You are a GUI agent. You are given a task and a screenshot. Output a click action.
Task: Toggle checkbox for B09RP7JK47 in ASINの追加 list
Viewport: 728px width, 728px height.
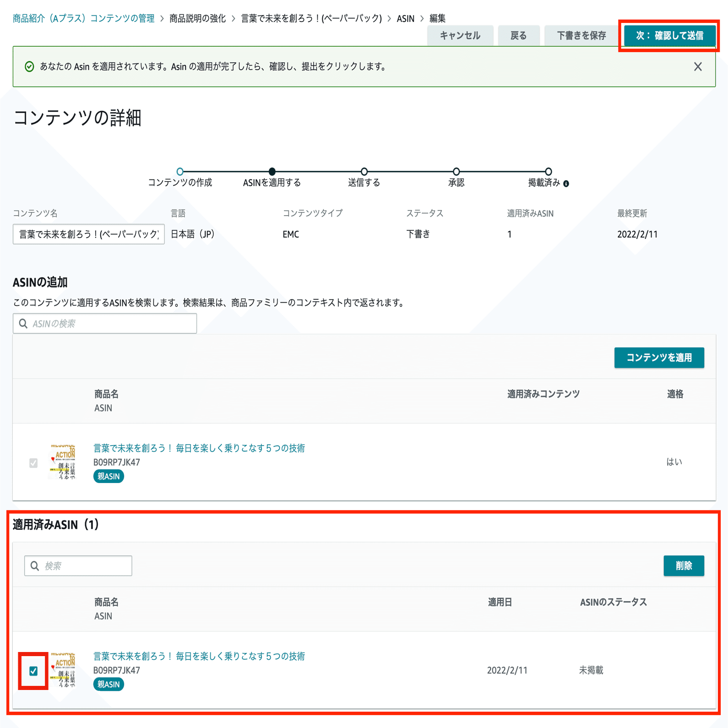coord(33,463)
